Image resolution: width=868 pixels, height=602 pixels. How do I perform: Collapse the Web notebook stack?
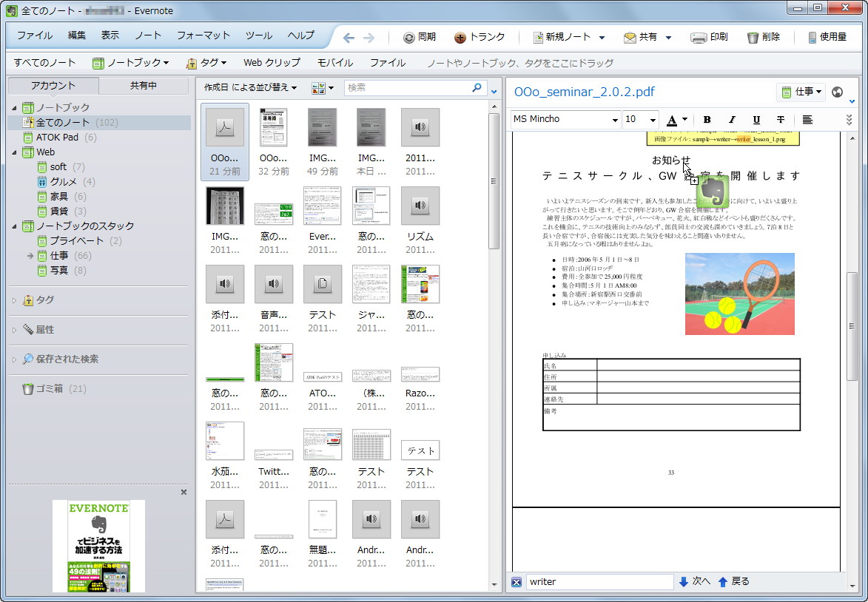click(x=14, y=152)
